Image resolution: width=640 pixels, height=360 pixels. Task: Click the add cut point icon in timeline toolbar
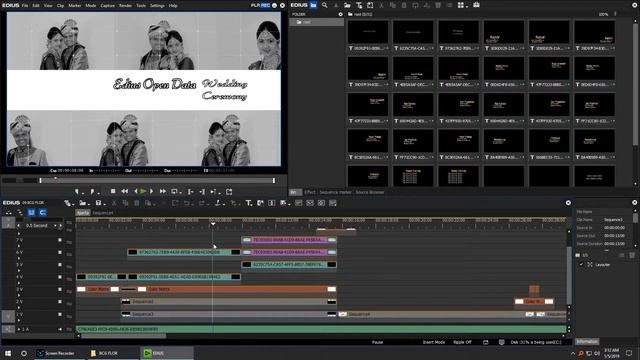pyautogui.click(x=218, y=203)
